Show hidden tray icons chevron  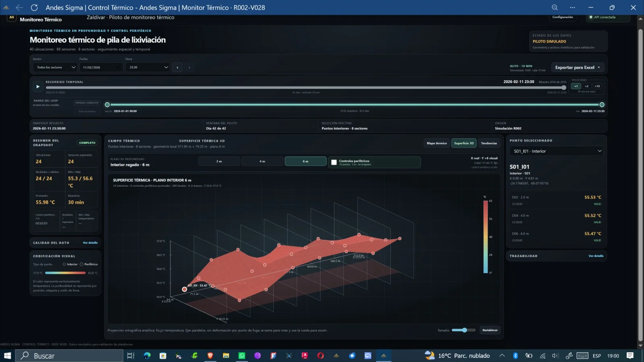[502, 356]
